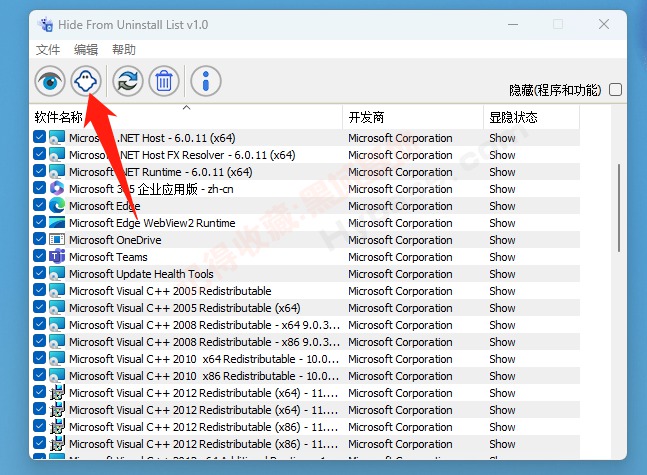The image size is (647, 475).
Task: Click the Microsoft Edge icon in list
Action: [x=57, y=206]
